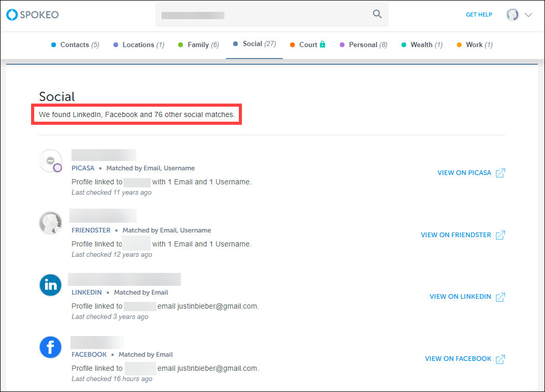Open the Work tab
This screenshot has height=392, width=545.
(475, 45)
